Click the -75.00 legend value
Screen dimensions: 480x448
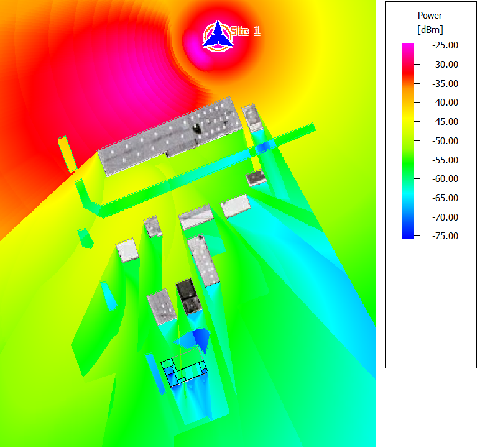tap(445, 235)
